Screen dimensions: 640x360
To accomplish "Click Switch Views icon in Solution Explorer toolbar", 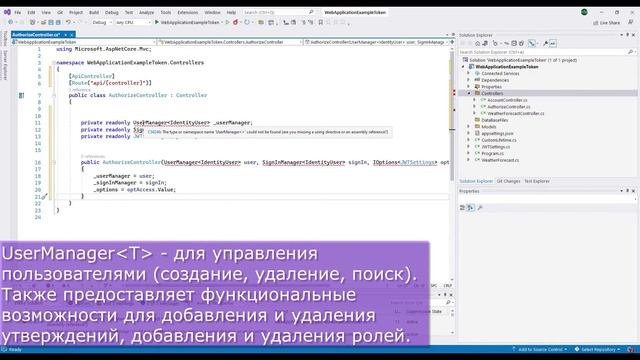I will [485, 43].
